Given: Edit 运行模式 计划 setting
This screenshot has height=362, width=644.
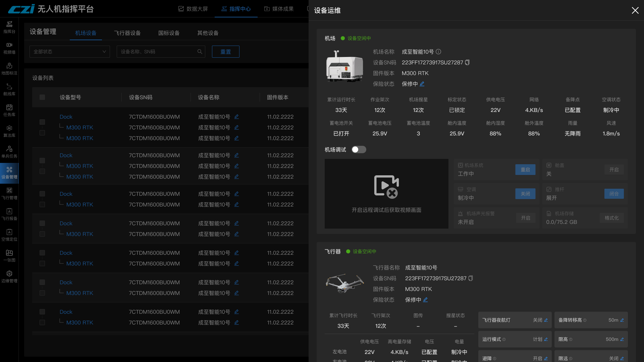Looking at the screenshot, I should 546,339.
